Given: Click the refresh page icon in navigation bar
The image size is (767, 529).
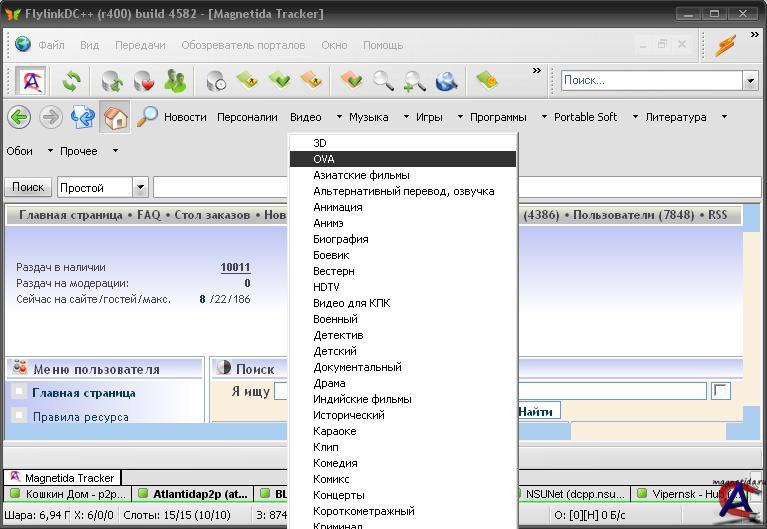Looking at the screenshot, I should tap(82, 117).
